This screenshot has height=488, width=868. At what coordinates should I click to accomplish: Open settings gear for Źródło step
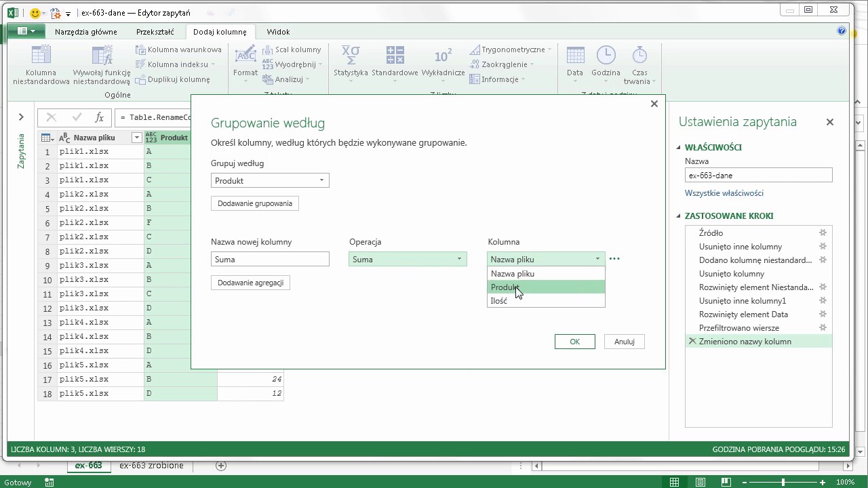(823, 233)
